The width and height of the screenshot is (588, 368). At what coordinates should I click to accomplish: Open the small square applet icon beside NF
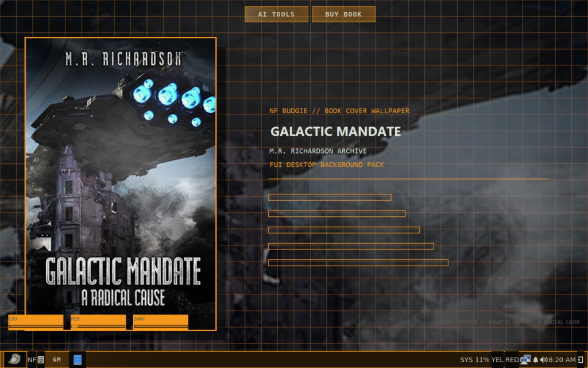(41, 360)
